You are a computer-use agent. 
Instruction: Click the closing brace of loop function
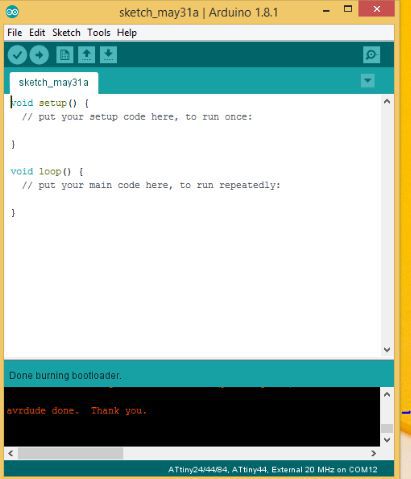(x=13, y=213)
